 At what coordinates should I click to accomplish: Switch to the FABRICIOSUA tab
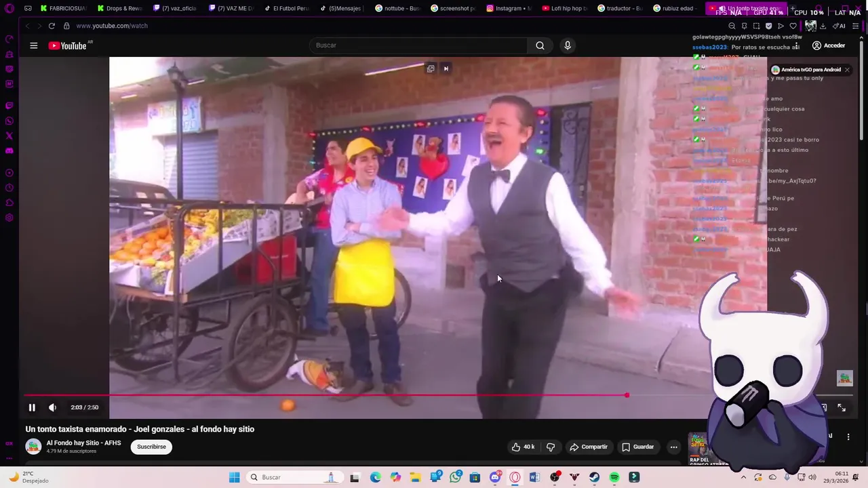64,9
